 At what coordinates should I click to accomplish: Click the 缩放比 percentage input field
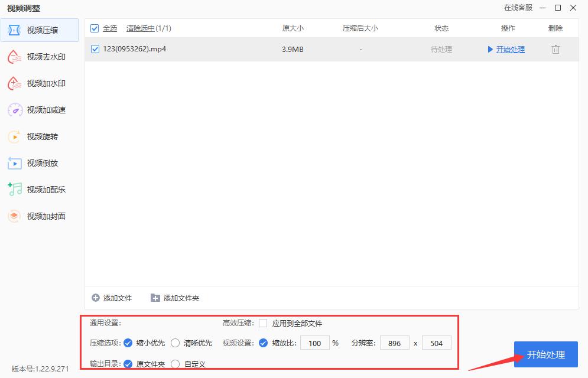[x=314, y=343]
